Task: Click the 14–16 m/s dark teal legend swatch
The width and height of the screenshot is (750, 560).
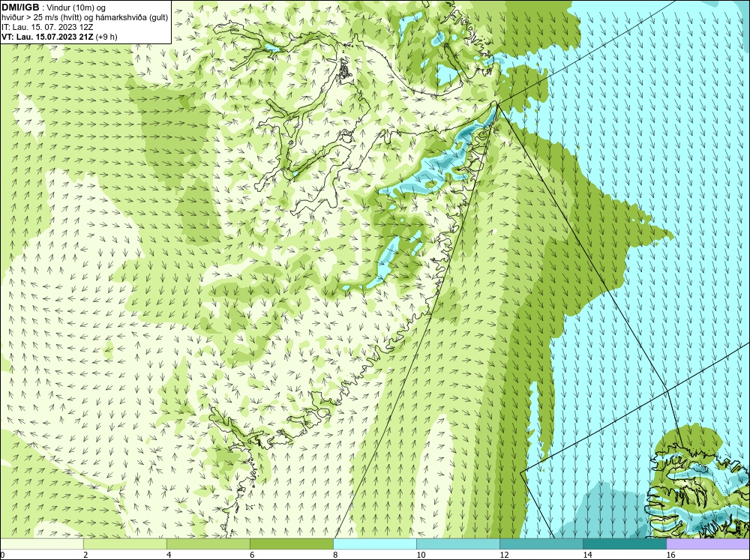Action: tap(624, 544)
